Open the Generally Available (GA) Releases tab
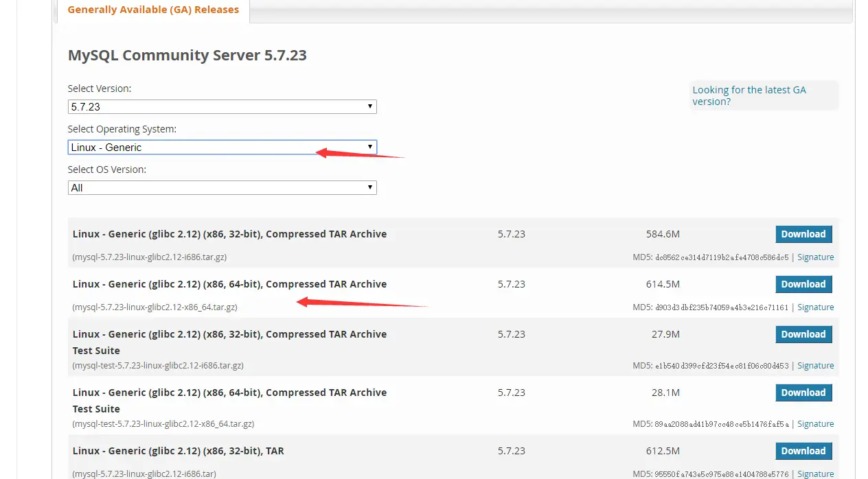This screenshot has height=479, width=868. 153,10
